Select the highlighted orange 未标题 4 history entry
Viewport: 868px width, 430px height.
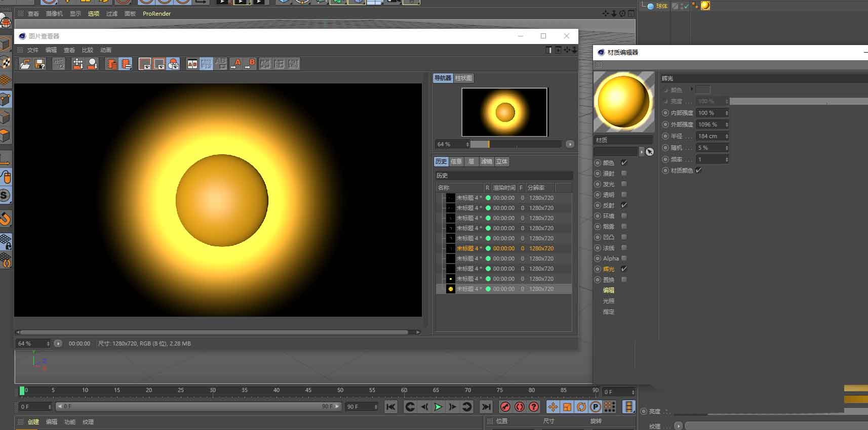point(468,248)
